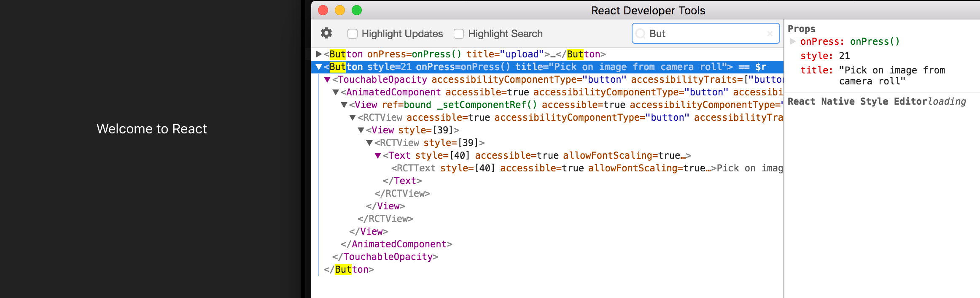Click the title="upload" attribute in tree
Viewport: 980px width, 298px height.
(x=505, y=54)
